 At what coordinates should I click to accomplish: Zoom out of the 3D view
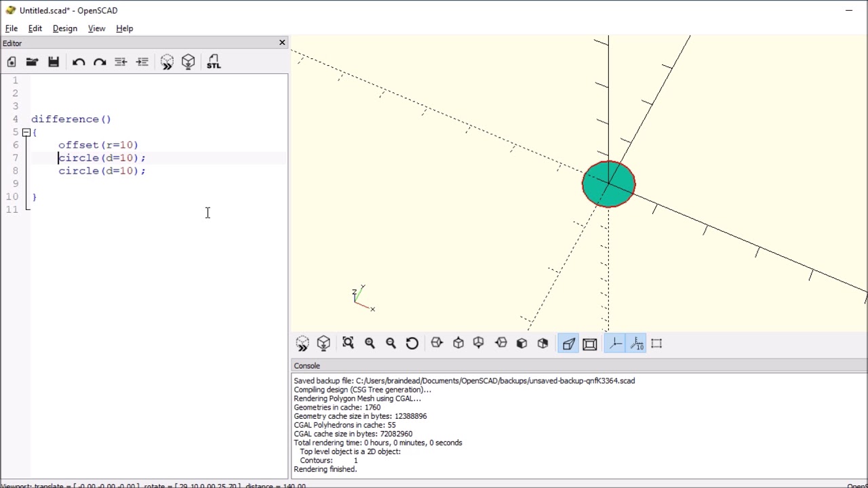click(x=391, y=344)
